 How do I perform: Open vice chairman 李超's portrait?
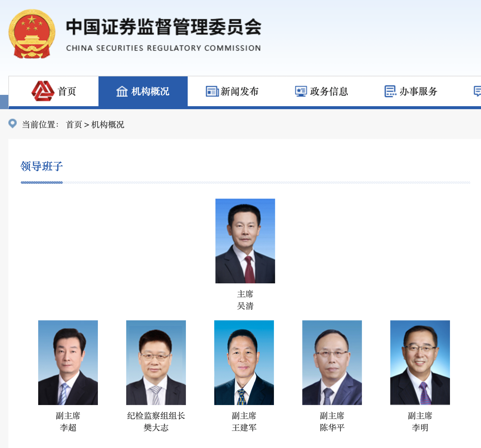[68, 363]
